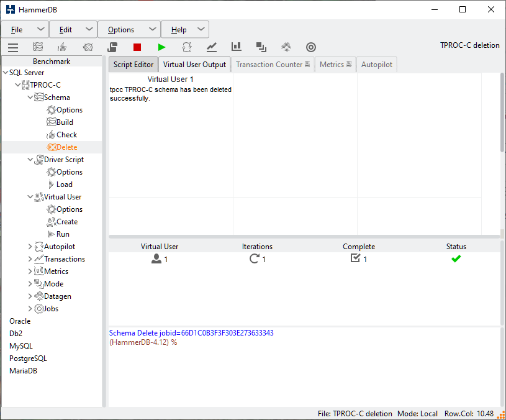Select Build under Schema
506x420 pixels.
click(x=60, y=122)
